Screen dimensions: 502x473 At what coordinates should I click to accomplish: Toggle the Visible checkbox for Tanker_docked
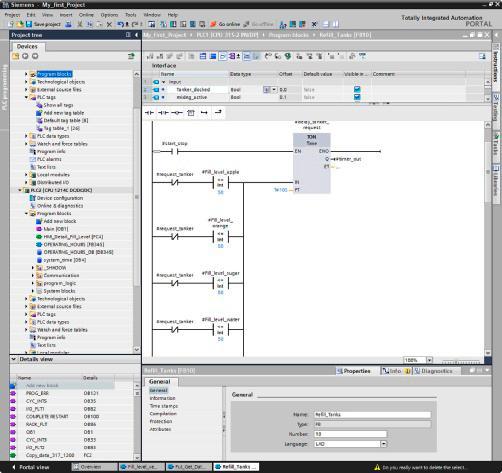click(x=357, y=89)
